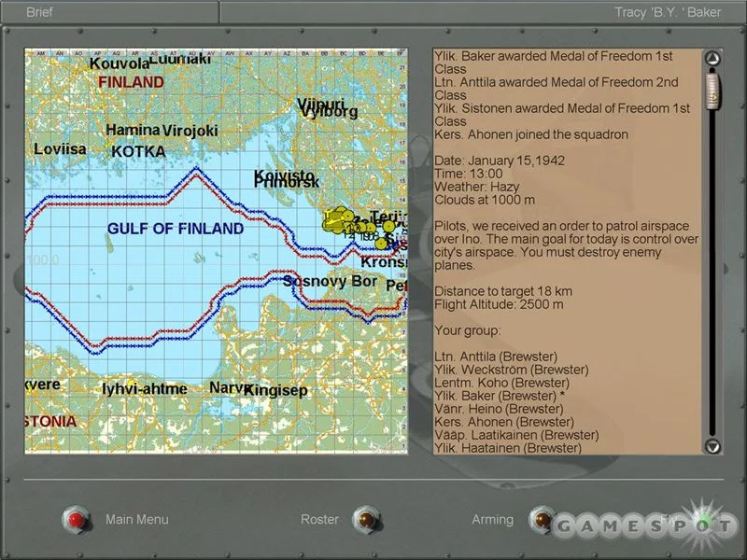747x560 pixels.
Task: Click the red Main Menu button
Action: (x=77, y=520)
